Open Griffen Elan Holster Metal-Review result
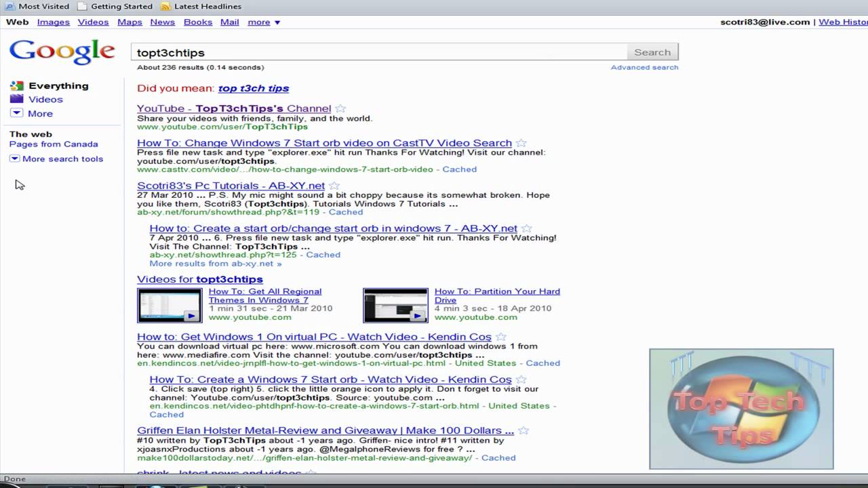Viewport: 868px width, 488px height. tap(325, 430)
